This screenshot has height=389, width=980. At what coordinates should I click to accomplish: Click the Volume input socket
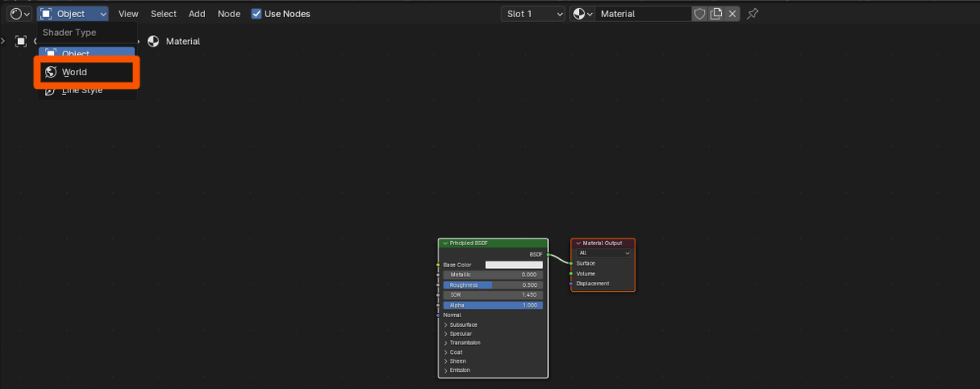point(571,274)
